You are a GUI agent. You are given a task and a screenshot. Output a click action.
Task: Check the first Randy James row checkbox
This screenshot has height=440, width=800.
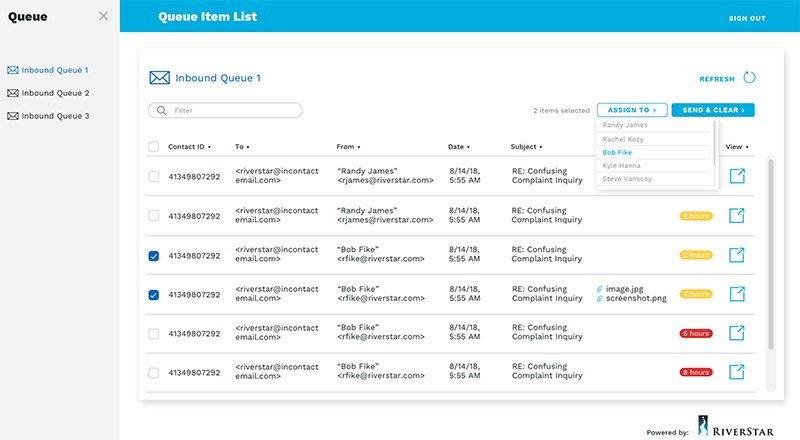pos(154,177)
